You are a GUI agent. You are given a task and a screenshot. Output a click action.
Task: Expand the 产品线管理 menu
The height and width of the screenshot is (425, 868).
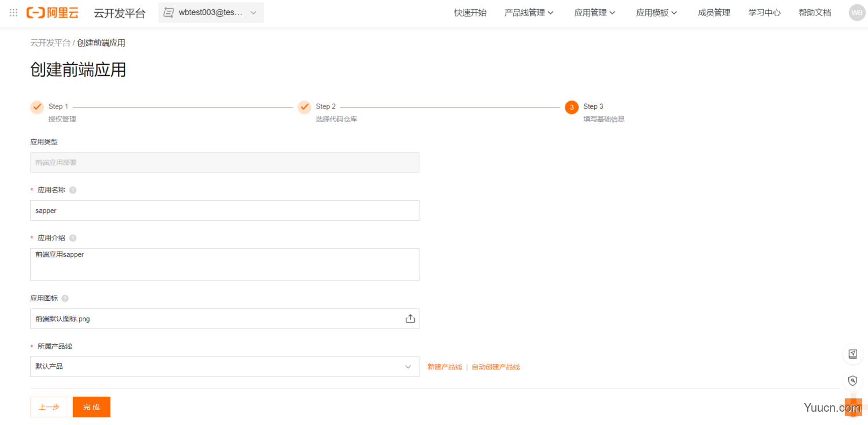pyautogui.click(x=529, y=13)
